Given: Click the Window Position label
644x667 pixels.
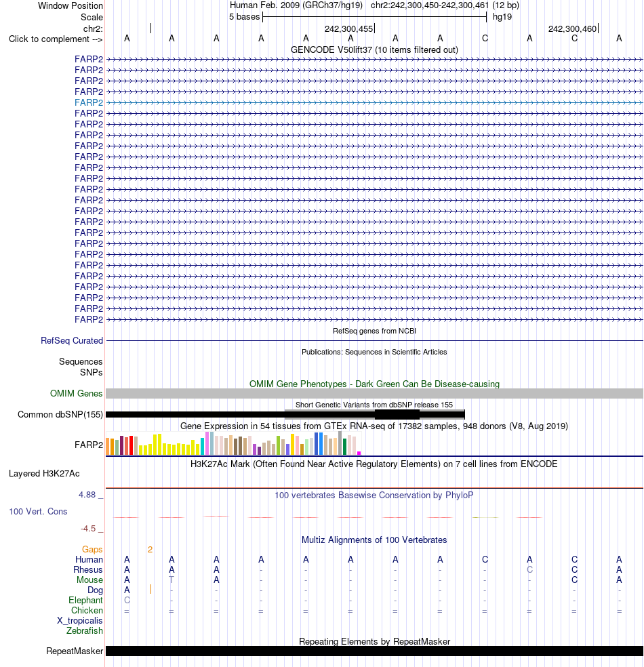Looking at the screenshot, I should click(x=71, y=6).
